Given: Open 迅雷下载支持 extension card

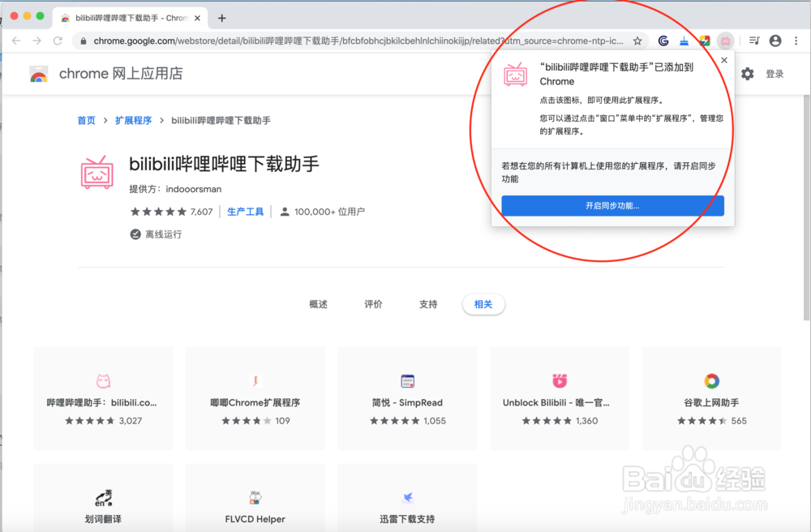Looking at the screenshot, I should coord(407,497).
